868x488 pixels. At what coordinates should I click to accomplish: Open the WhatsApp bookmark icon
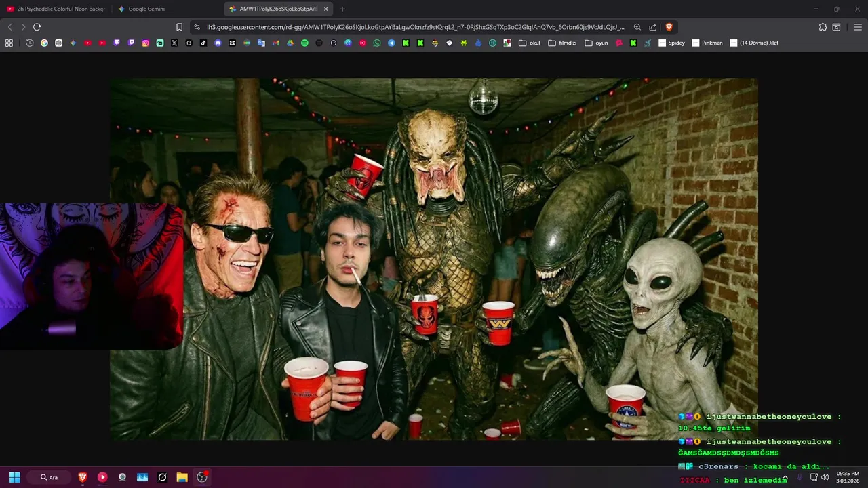coord(377,43)
